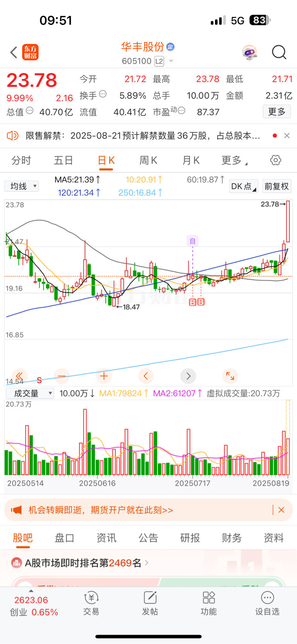The height and width of the screenshot is (644, 297).
Task: Tap the 自 marker on chart
Action: click(193, 241)
